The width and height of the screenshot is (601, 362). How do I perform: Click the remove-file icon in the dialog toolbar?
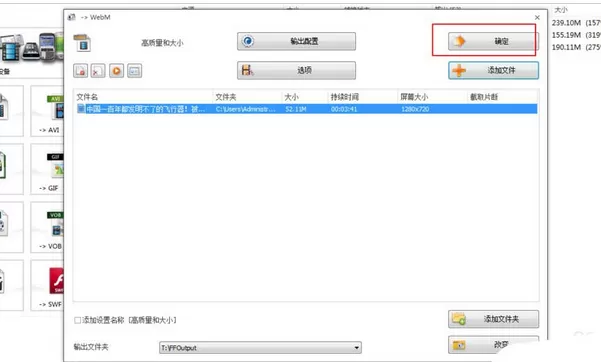point(80,71)
